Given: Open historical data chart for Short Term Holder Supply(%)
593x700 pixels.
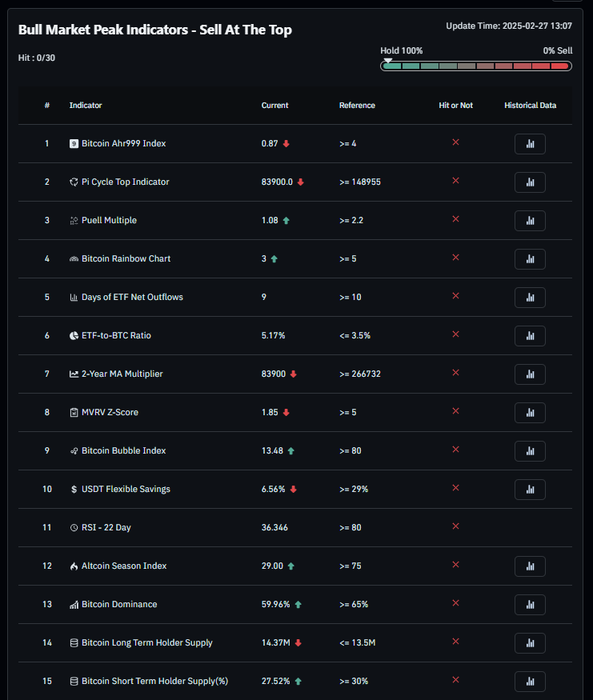Looking at the screenshot, I should pyautogui.click(x=530, y=682).
